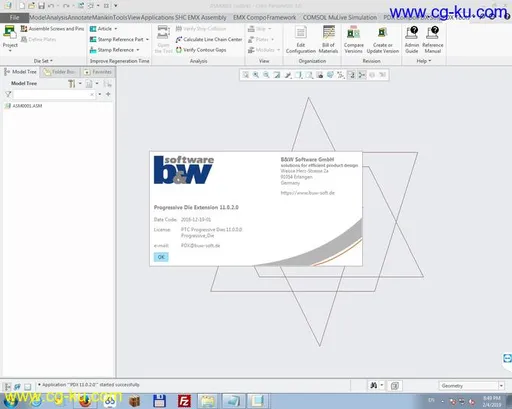The image size is (512, 409).
Task: Open the COMSOL MuLive Simulation tab
Action: click(x=340, y=17)
